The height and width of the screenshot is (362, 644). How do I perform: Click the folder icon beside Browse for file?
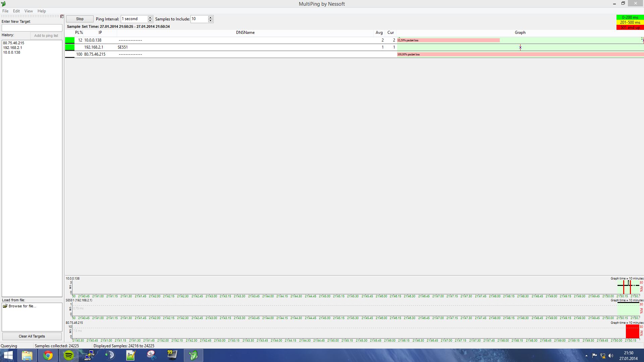click(5, 306)
